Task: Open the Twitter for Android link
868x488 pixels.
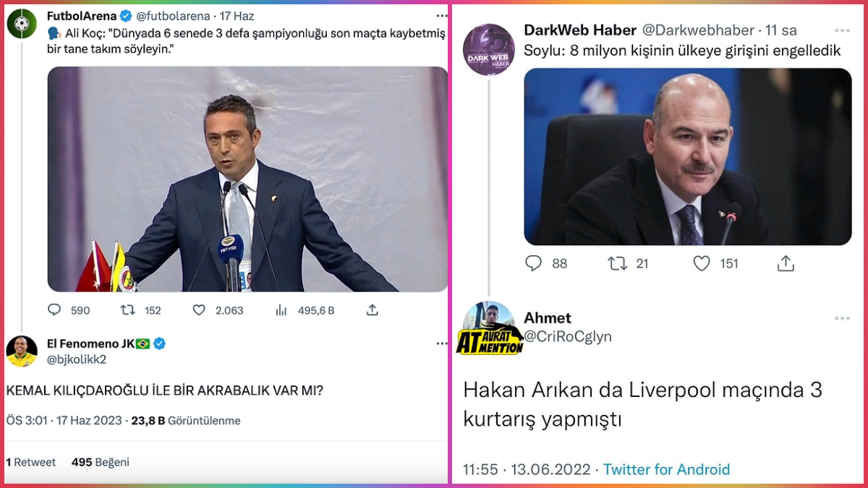Action: pos(666,469)
